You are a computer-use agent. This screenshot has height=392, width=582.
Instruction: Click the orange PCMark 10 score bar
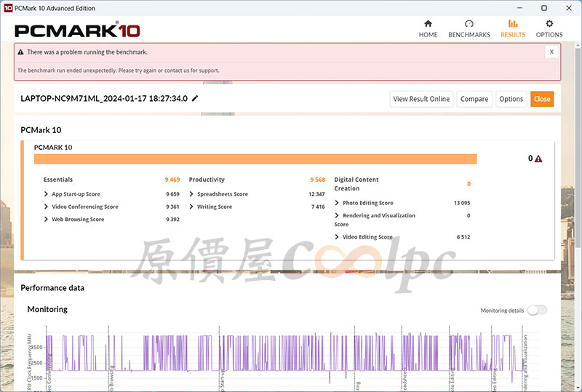255,159
